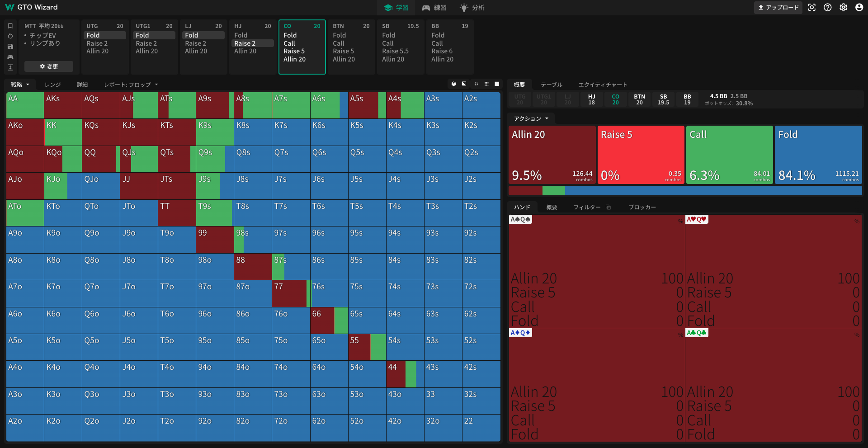Click the save floppy disk icon
868x448 pixels.
10,47
